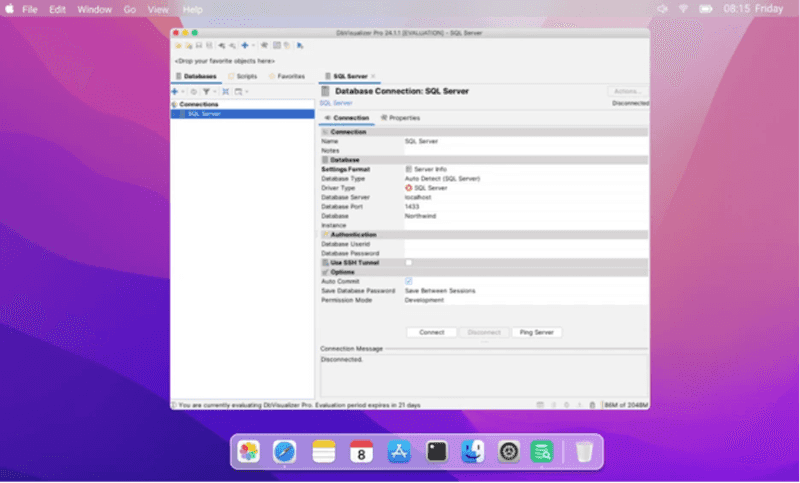Open Safari from the Dock
This screenshot has height=483, width=800.
(285, 452)
